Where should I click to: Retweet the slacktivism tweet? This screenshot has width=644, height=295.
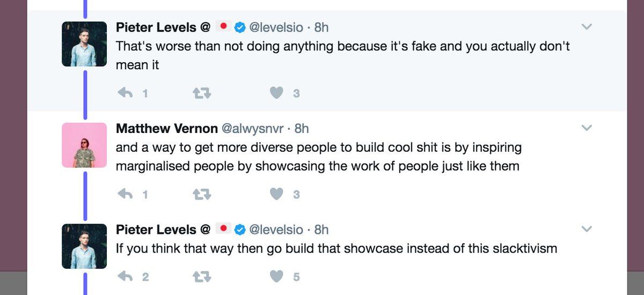coord(202,277)
